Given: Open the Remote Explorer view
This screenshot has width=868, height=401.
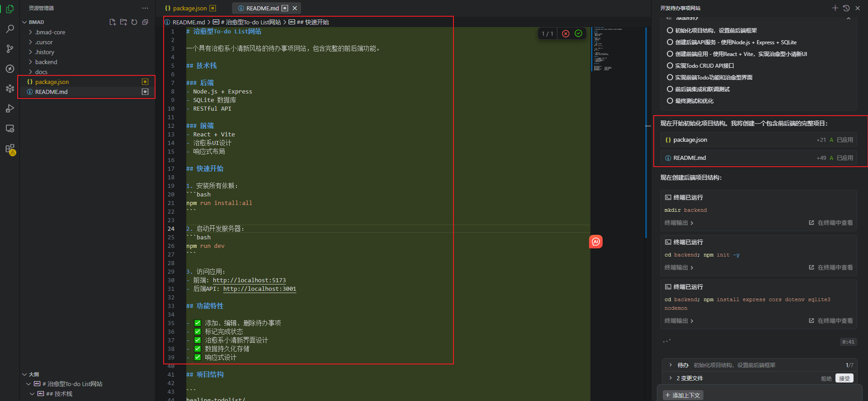Looking at the screenshot, I should [9, 128].
